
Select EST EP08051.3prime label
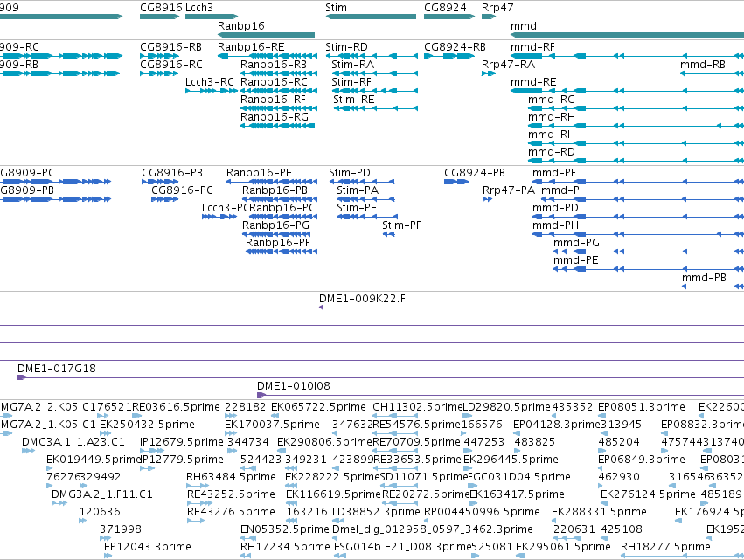(x=642, y=407)
